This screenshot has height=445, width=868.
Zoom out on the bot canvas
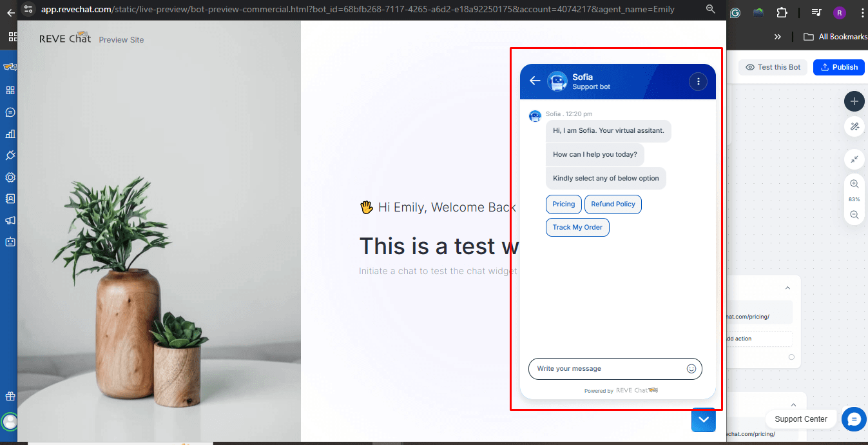tap(854, 215)
